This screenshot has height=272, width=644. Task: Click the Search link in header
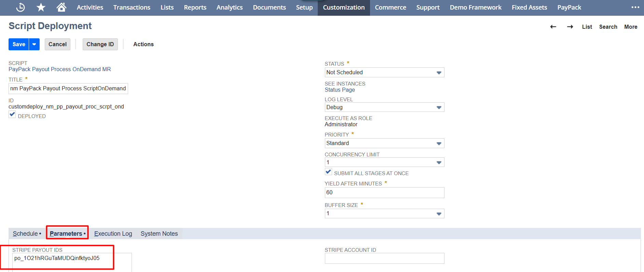(x=608, y=27)
